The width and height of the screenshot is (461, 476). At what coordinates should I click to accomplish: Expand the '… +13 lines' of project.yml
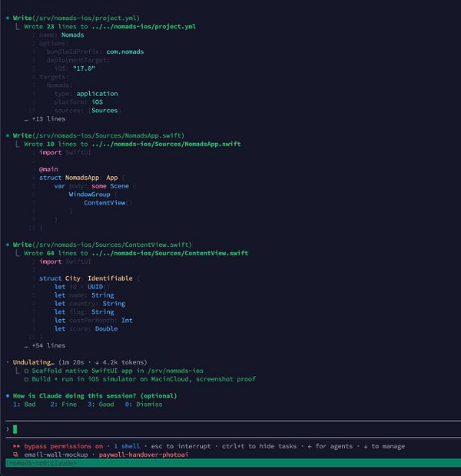click(45, 118)
